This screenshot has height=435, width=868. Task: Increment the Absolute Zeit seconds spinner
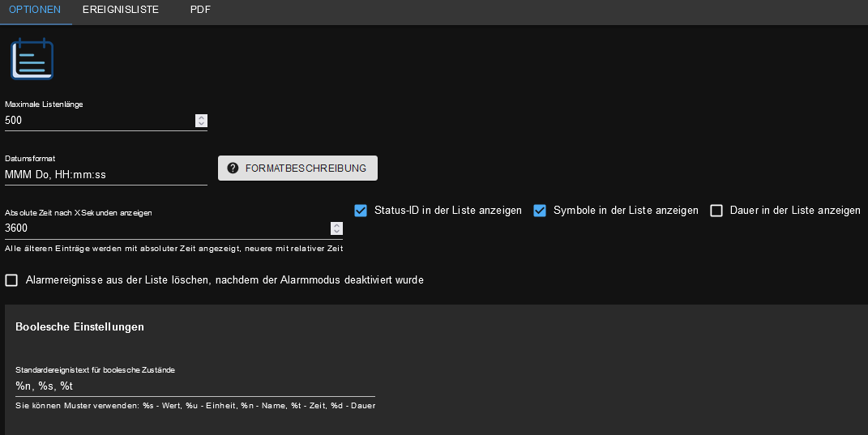(x=336, y=225)
